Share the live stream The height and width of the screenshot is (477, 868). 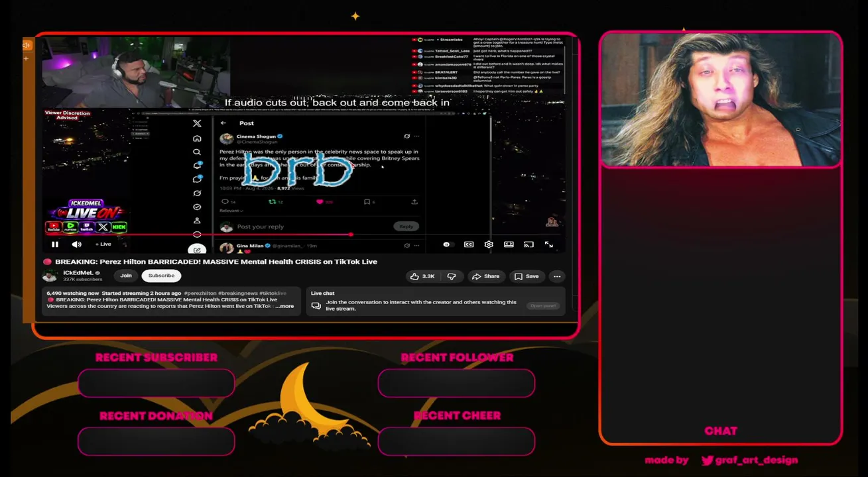click(485, 276)
